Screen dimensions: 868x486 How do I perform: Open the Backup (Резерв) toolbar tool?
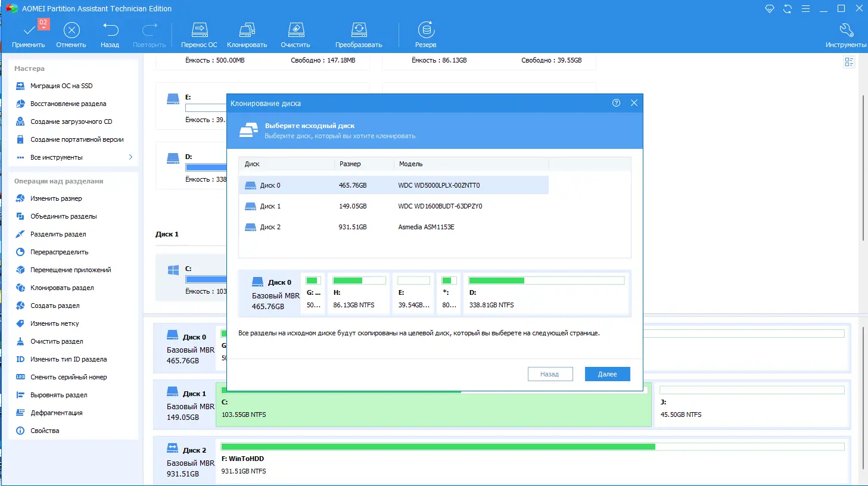point(426,35)
